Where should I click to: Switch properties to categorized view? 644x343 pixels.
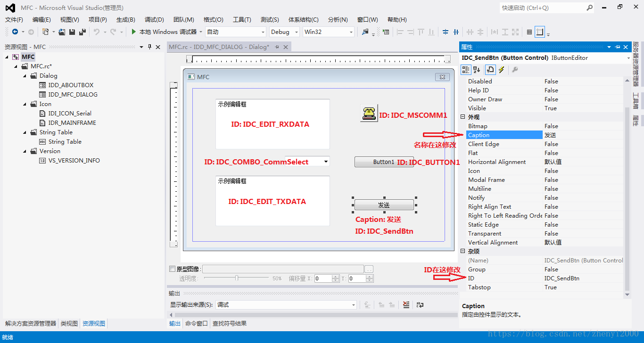point(466,69)
